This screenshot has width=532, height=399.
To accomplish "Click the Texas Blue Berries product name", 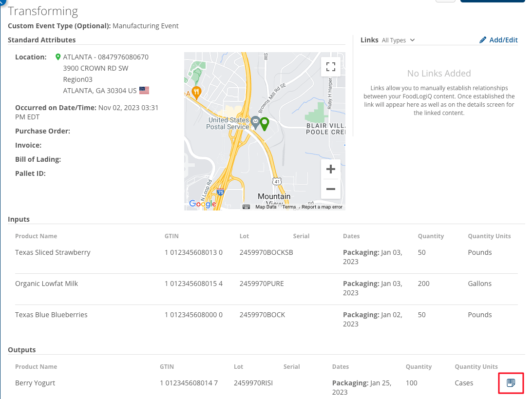I will [x=51, y=315].
